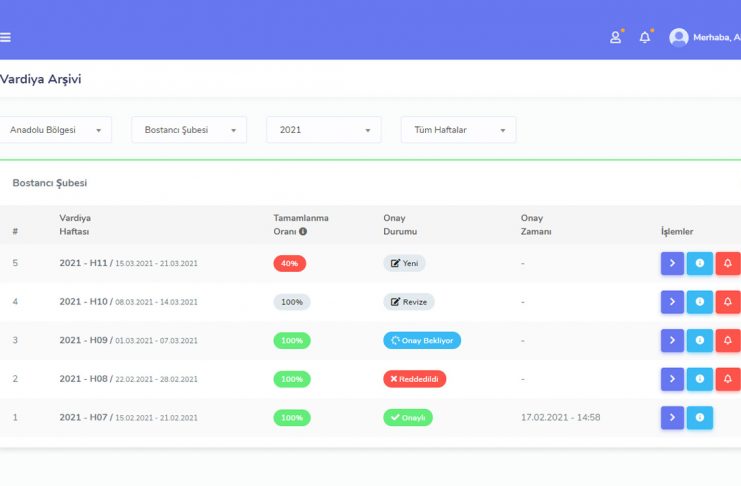Send bell reminder for week H10
The height and width of the screenshot is (486, 741).
click(728, 302)
